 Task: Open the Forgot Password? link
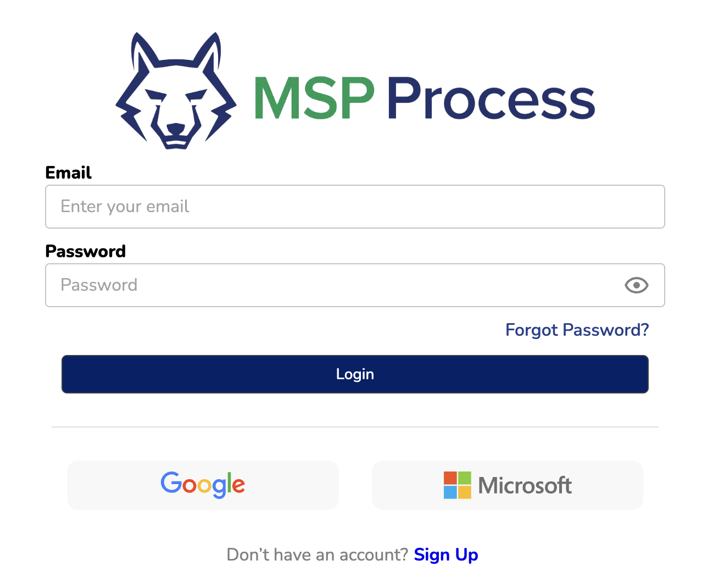click(x=577, y=330)
